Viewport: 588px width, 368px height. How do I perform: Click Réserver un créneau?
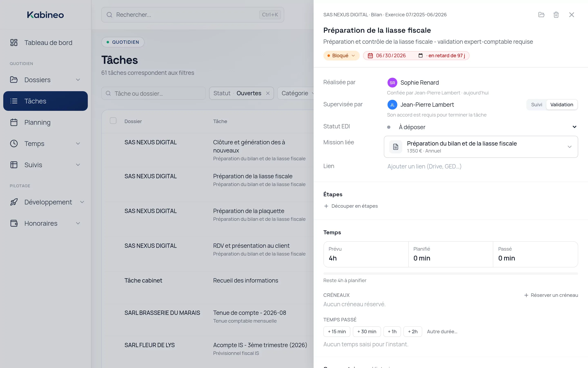coord(551,295)
